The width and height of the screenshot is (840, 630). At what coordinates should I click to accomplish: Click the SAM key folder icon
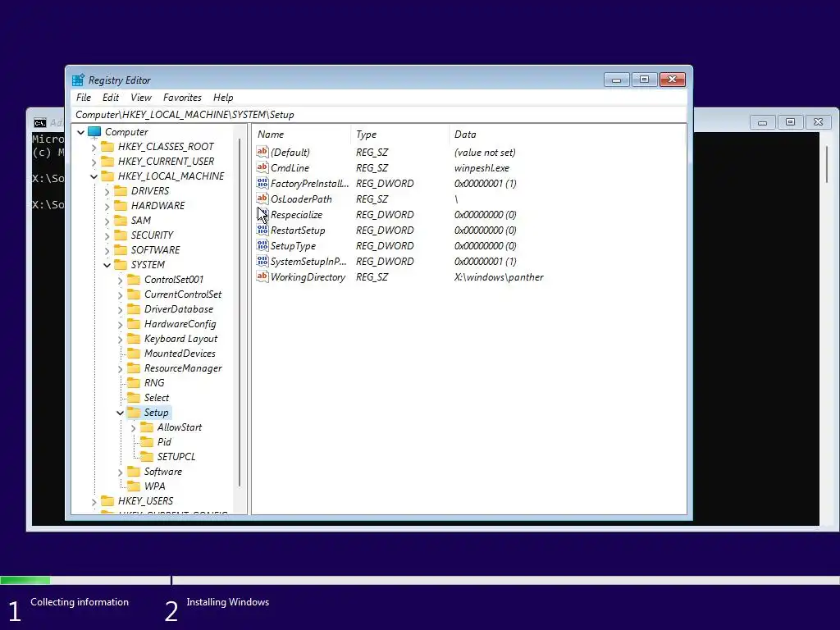point(121,221)
